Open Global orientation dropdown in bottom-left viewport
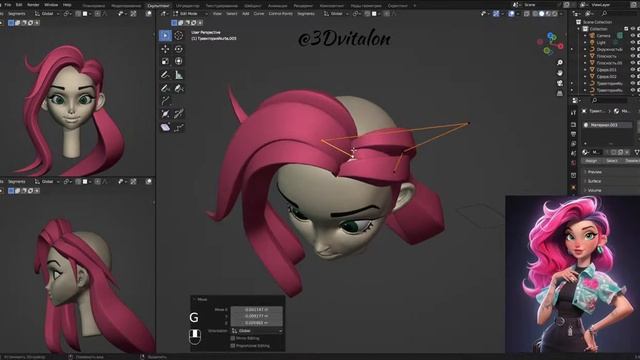 [47, 182]
